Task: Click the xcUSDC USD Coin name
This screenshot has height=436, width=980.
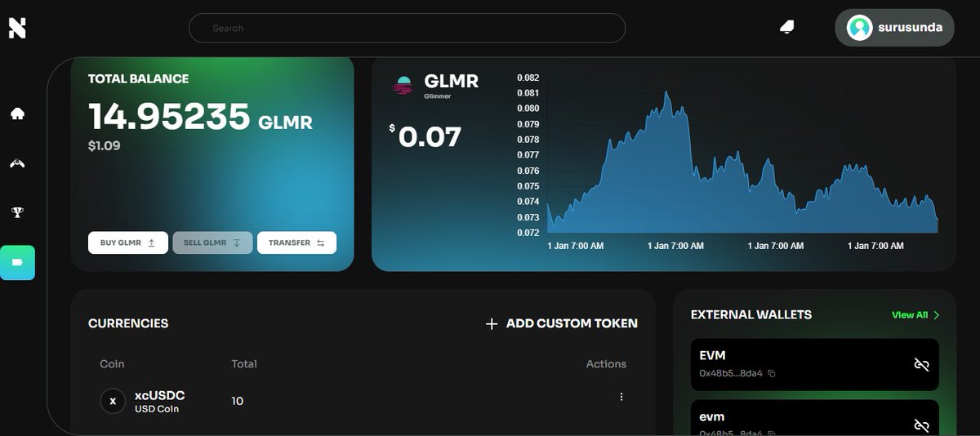Action: pyautogui.click(x=160, y=401)
